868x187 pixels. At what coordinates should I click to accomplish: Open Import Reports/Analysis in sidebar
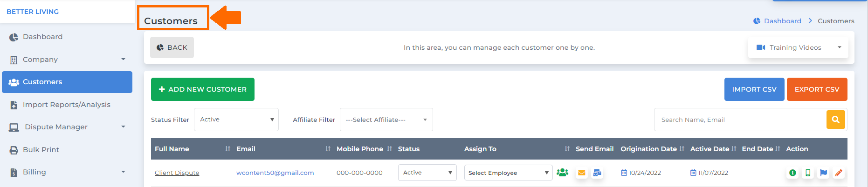coord(67,105)
